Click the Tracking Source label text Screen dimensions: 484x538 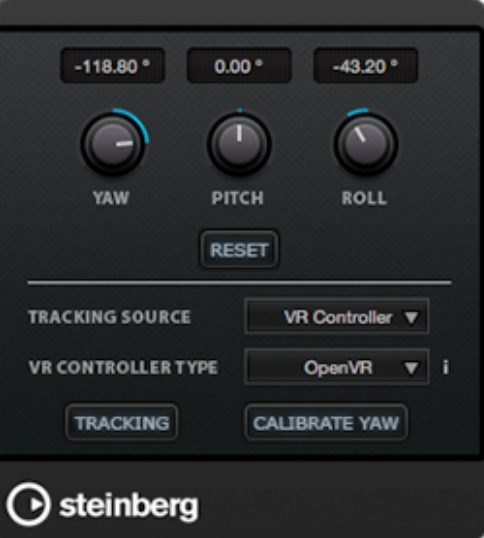[109, 317]
